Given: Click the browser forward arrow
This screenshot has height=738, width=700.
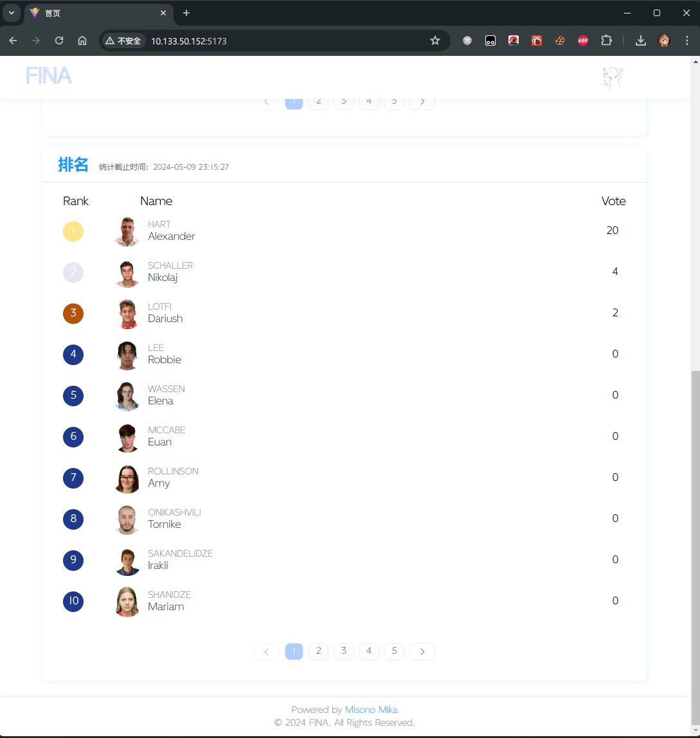Looking at the screenshot, I should coord(36,41).
